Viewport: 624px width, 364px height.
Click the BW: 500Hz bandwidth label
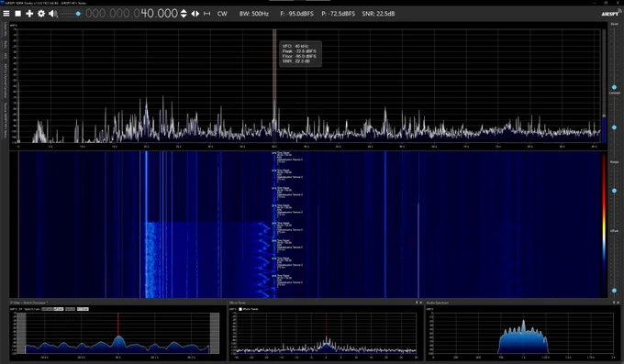254,14
